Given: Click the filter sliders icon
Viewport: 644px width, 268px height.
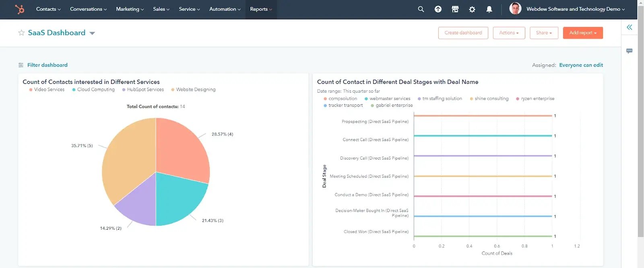Looking at the screenshot, I should pyautogui.click(x=21, y=65).
